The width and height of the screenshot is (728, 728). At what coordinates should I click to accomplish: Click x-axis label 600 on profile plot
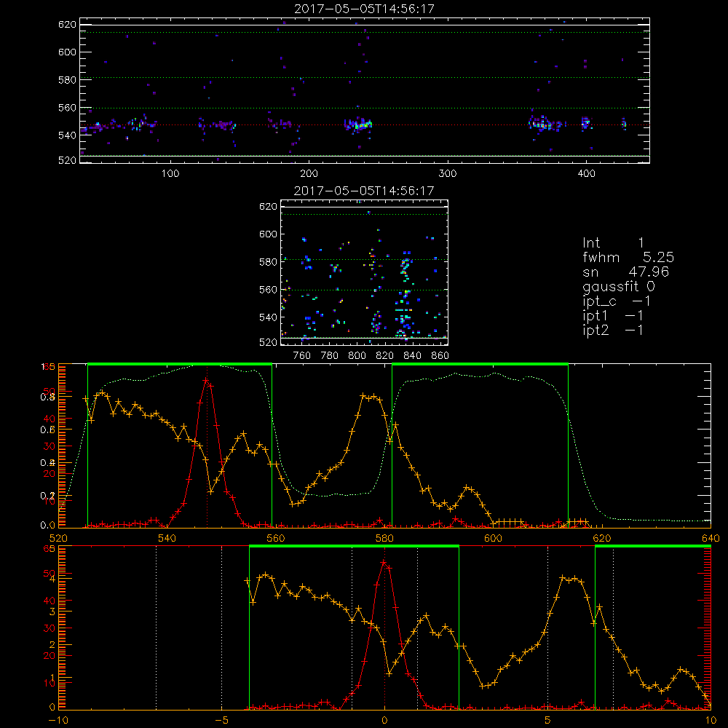pyautogui.click(x=493, y=538)
